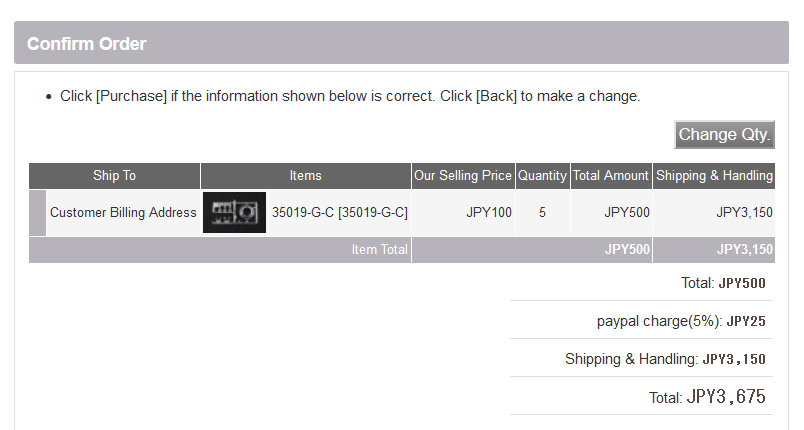The height and width of the screenshot is (430, 804).
Task: Click the instruction text about Purchase and Back
Action: pyautogui.click(x=350, y=96)
